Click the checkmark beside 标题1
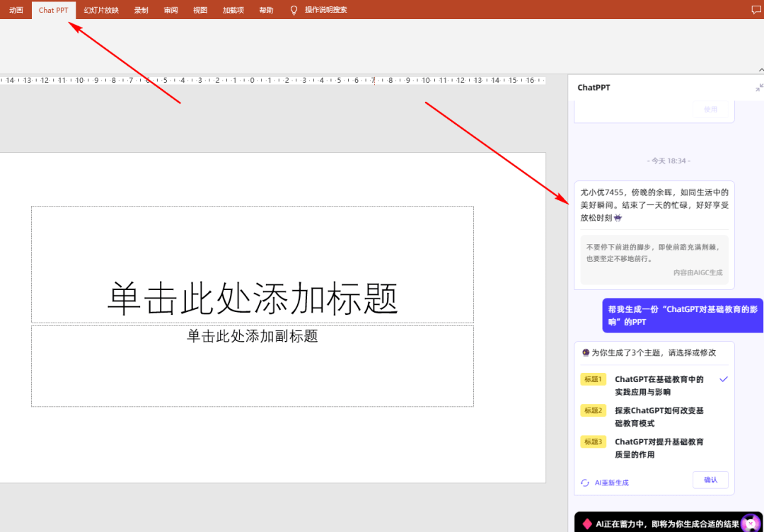The width and height of the screenshot is (764, 532). (x=724, y=379)
